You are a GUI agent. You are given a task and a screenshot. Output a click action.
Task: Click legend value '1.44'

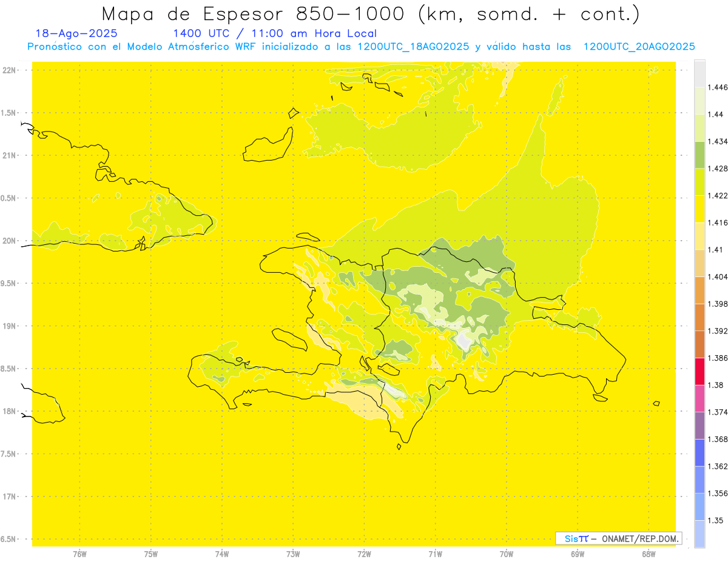click(716, 115)
